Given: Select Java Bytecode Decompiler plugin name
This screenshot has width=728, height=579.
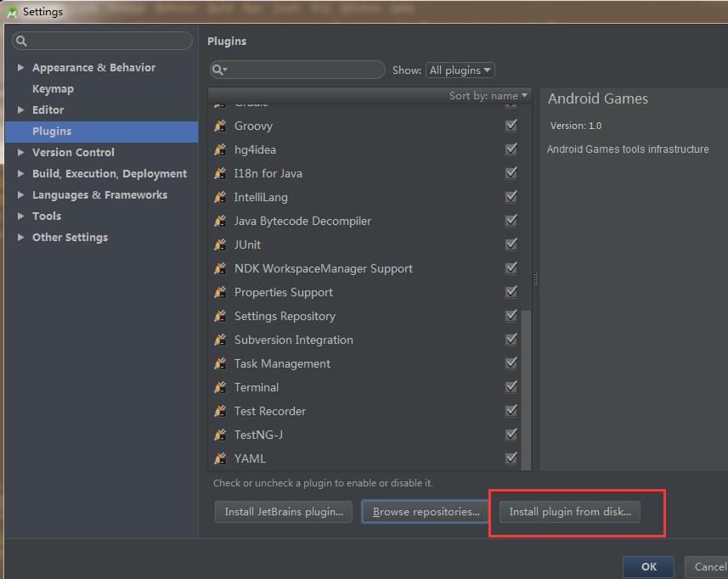Looking at the screenshot, I should pos(302,222).
